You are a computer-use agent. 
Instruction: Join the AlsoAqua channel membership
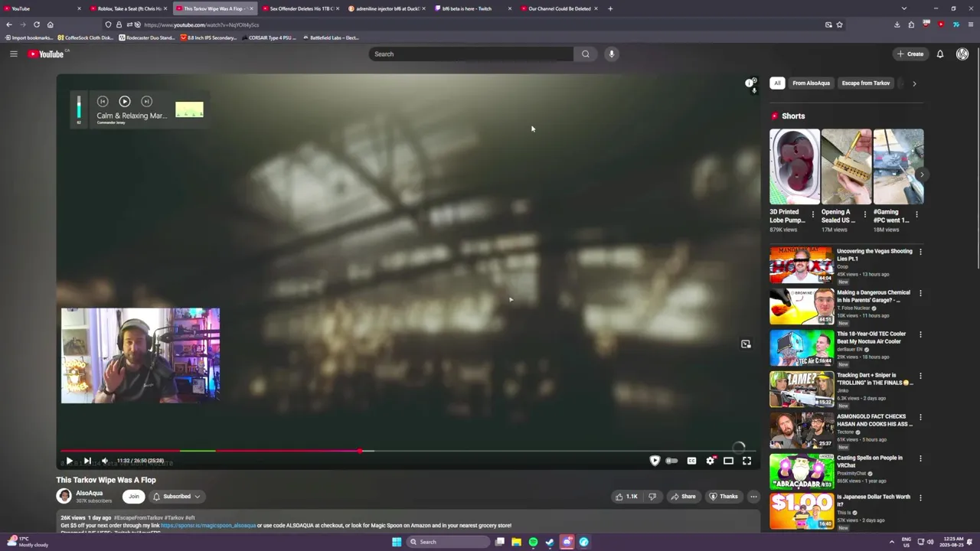click(134, 497)
